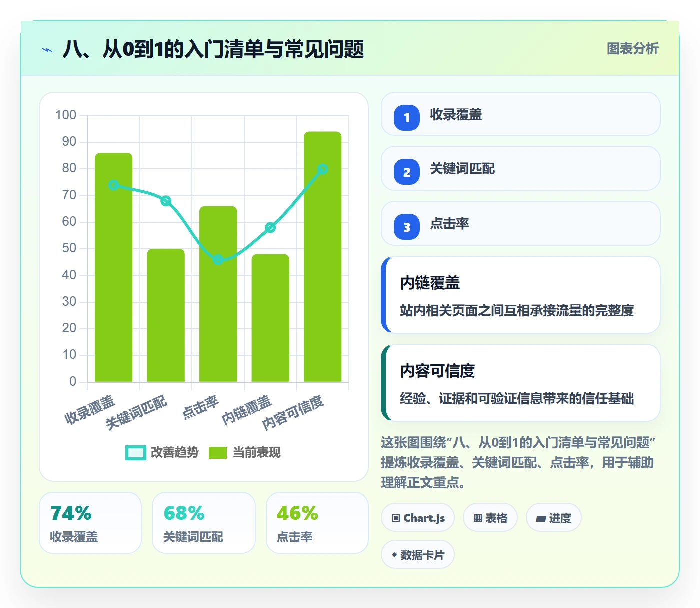This screenshot has height=608, width=700.
Task: Click the lightning icon beside the header title
Action: click(47, 50)
